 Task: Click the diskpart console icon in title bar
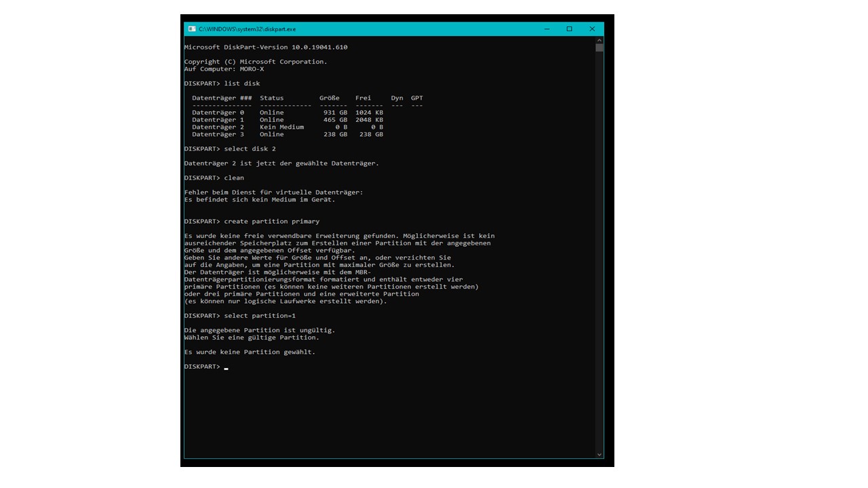pyautogui.click(x=192, y=29)
